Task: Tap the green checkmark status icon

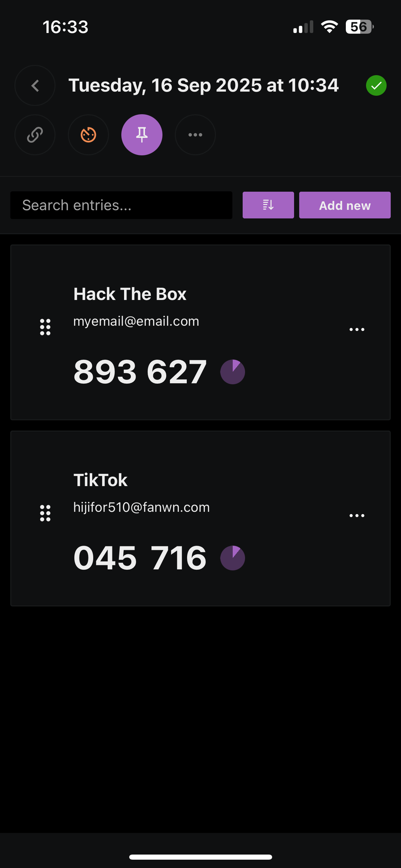Action: coord(376,86)
